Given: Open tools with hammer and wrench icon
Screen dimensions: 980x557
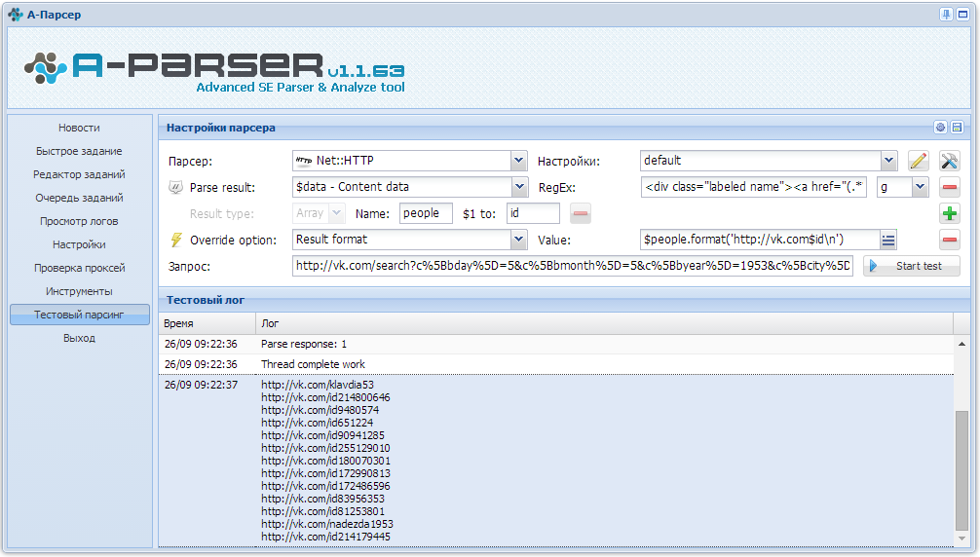Looking at the screenshot, I should (x=950, y=161).
